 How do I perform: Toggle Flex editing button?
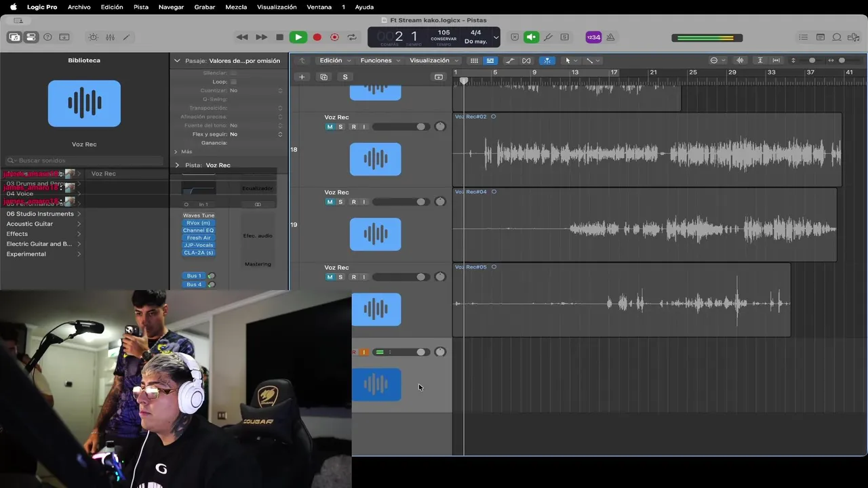pyautogui.click(x=526, y=60)
